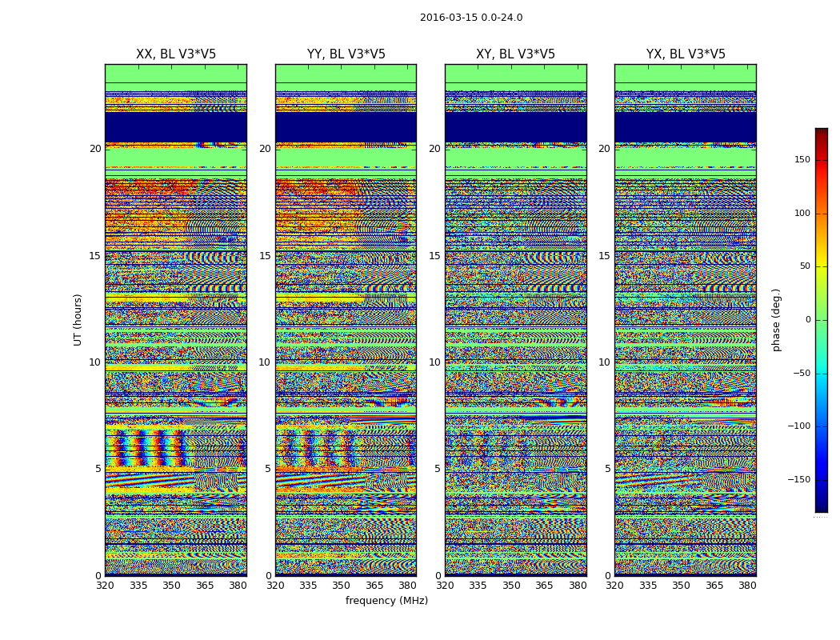
Task: Click the figure title 2016-03-15 0.0-24.0
Action: (x=471, y=18)
